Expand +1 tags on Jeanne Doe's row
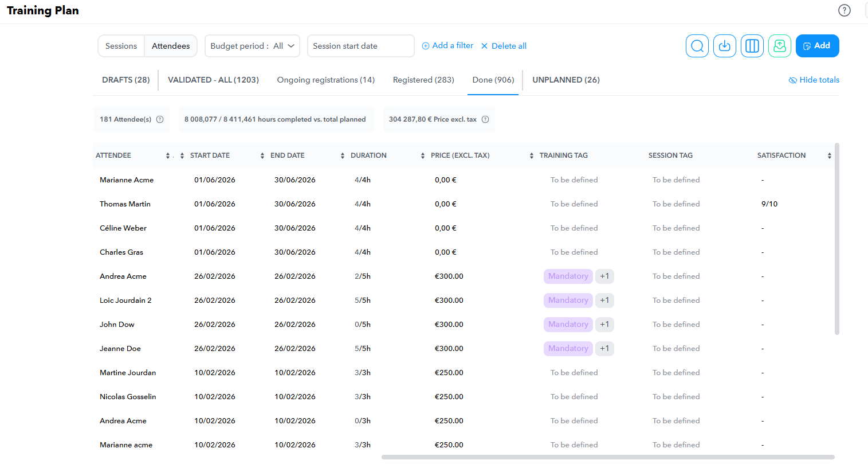 point(604,349)
